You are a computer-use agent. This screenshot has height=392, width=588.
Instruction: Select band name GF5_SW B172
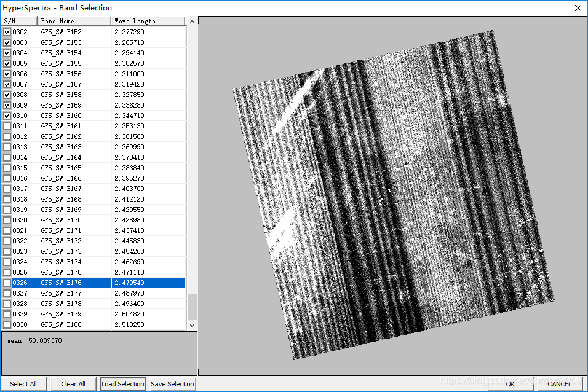click(61, 241)
